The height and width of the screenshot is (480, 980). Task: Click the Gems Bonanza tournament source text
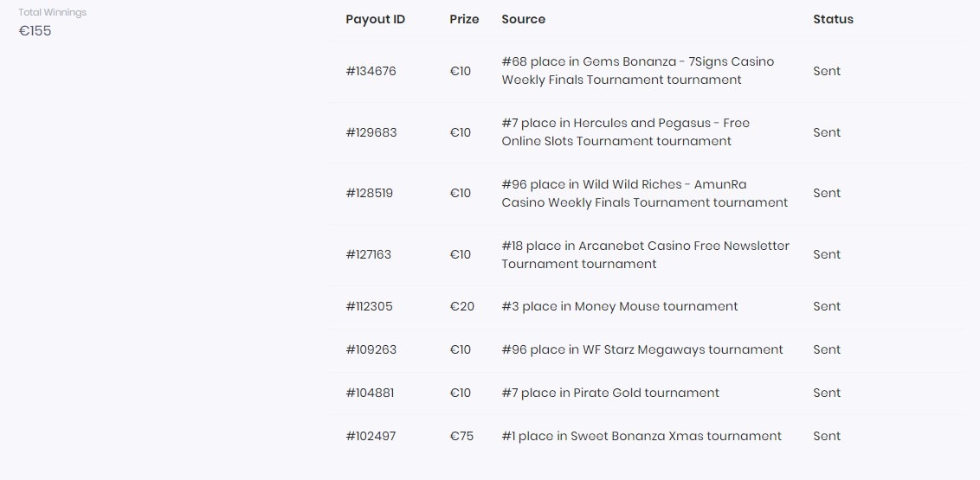[637, 71]
